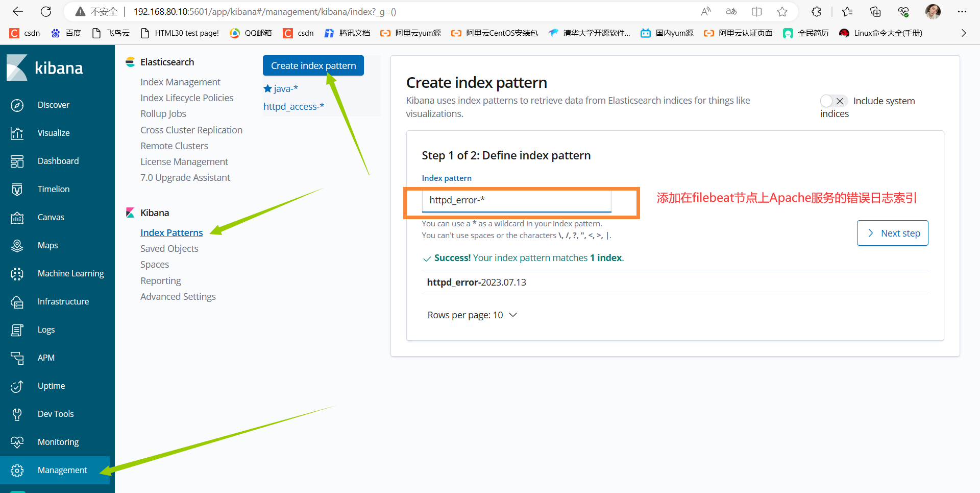Click the browser address bar URL
This screenshot has width=980, height=493.
tap(265, 12)
